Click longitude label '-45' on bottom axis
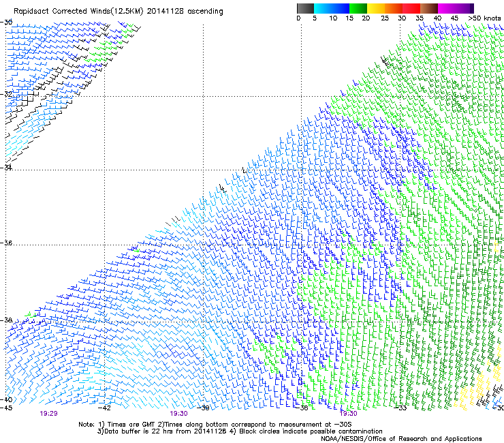This screenshot has height=443, width=504. point(6,408)
